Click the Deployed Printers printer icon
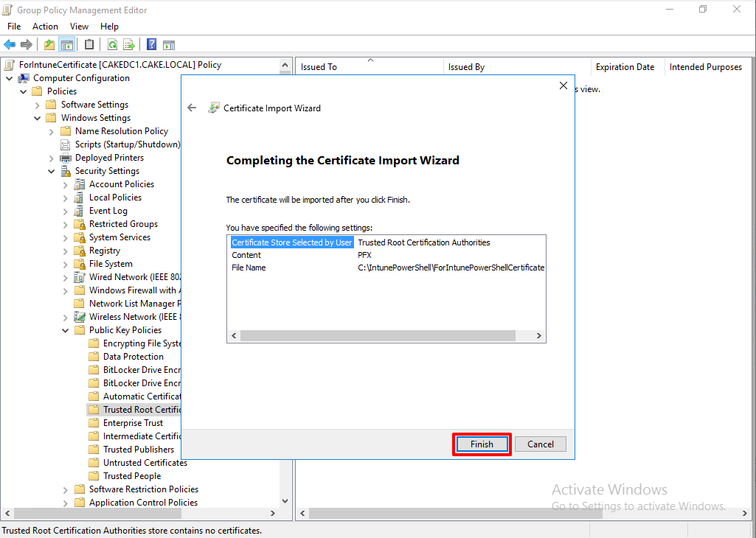Image resolution: width=756 pixels, height=538 pixels. (x=66, y=158)
